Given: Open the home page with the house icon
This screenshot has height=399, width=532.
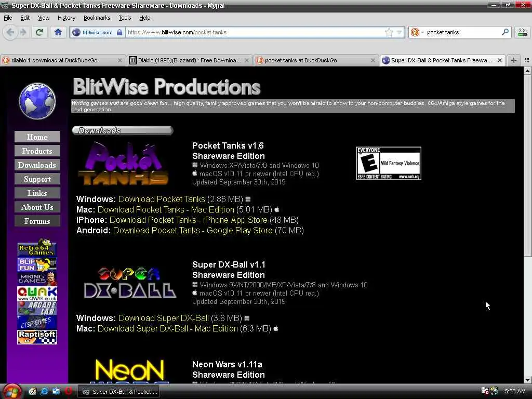Looking at the screenshot, I should pos(58,32).
